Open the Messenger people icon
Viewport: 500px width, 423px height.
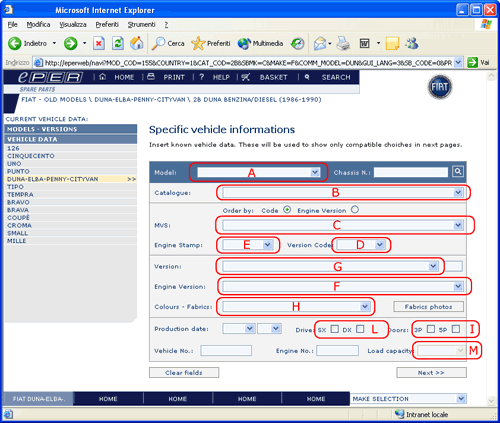coord(412,43)
